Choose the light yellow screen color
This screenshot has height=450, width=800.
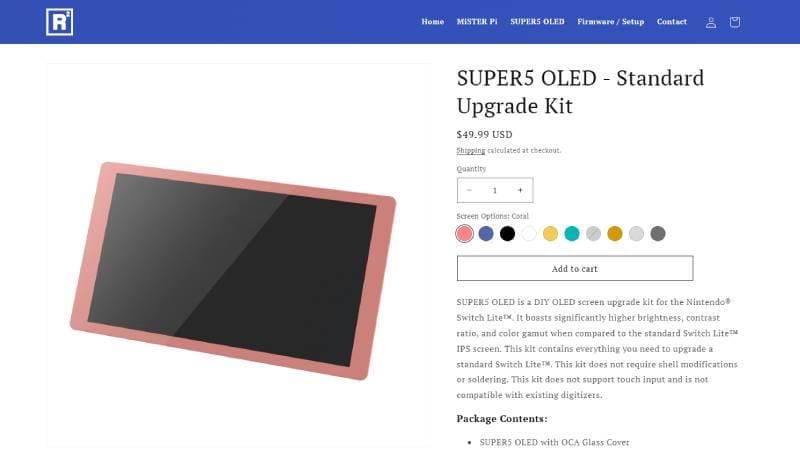(550, 234)
